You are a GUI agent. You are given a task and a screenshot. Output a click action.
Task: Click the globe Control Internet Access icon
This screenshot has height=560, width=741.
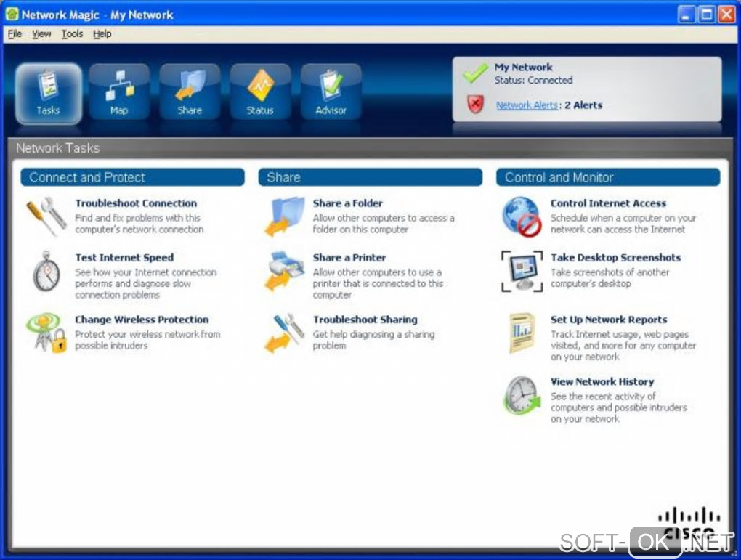(522, 216)
